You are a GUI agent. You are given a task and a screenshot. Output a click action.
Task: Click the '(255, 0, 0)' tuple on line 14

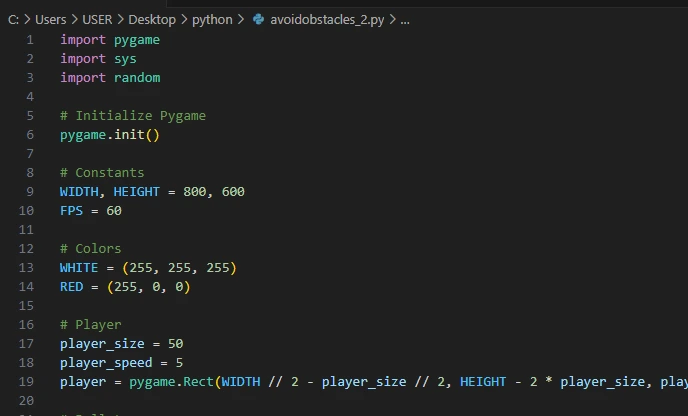149,287
